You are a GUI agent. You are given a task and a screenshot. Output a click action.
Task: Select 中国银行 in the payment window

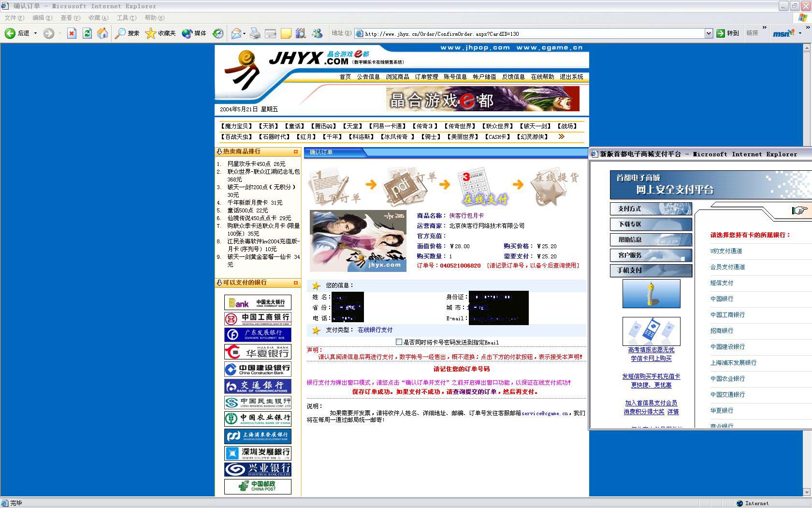(722, 299)
